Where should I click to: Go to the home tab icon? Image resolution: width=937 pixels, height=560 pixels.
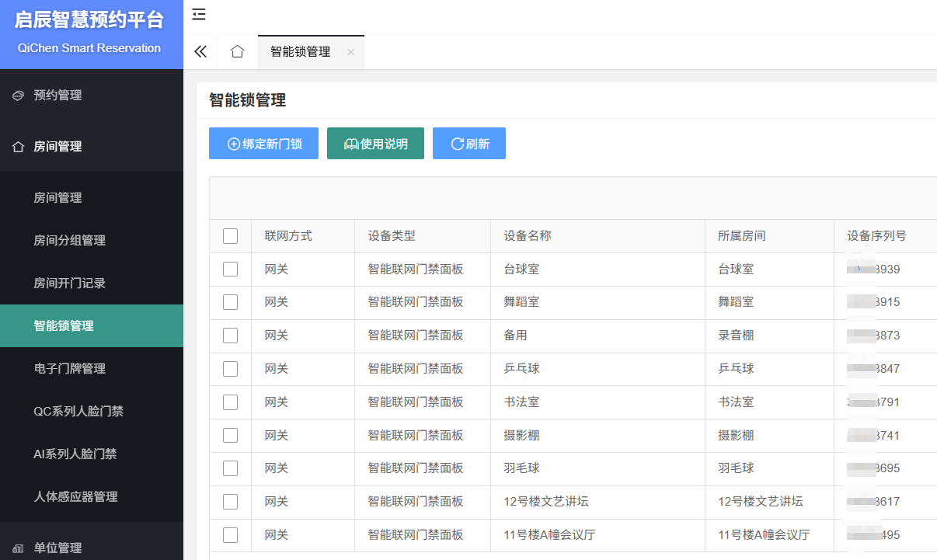(238, 52)
